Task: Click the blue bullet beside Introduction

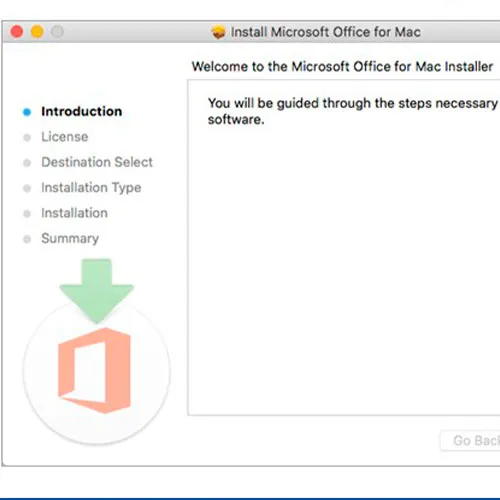Action: pyautogui.click(x=27, y=112)
